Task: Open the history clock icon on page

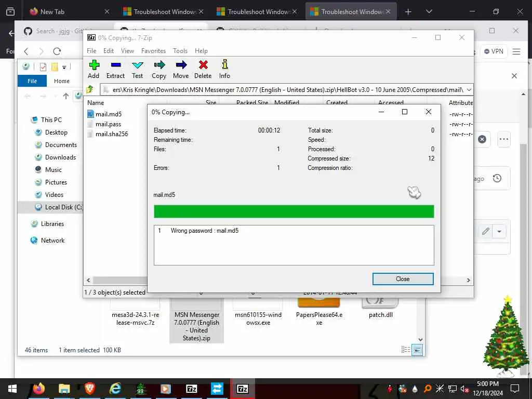Action: pos(497,178)
